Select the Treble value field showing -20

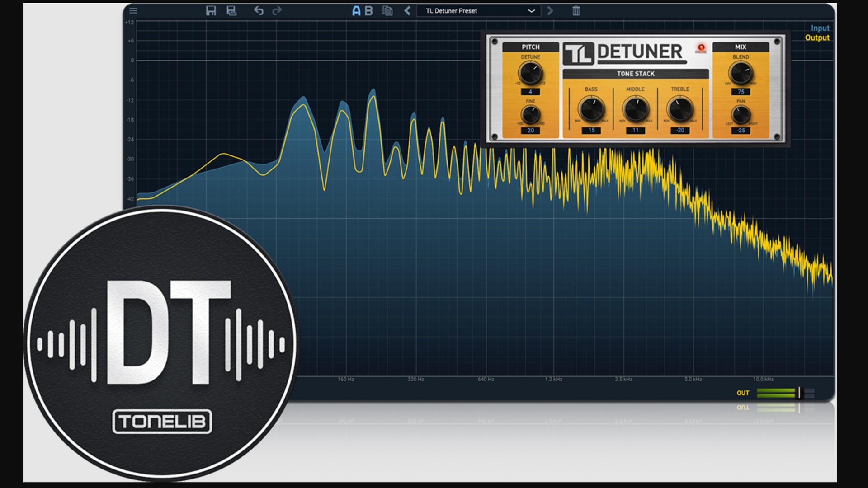680,130
